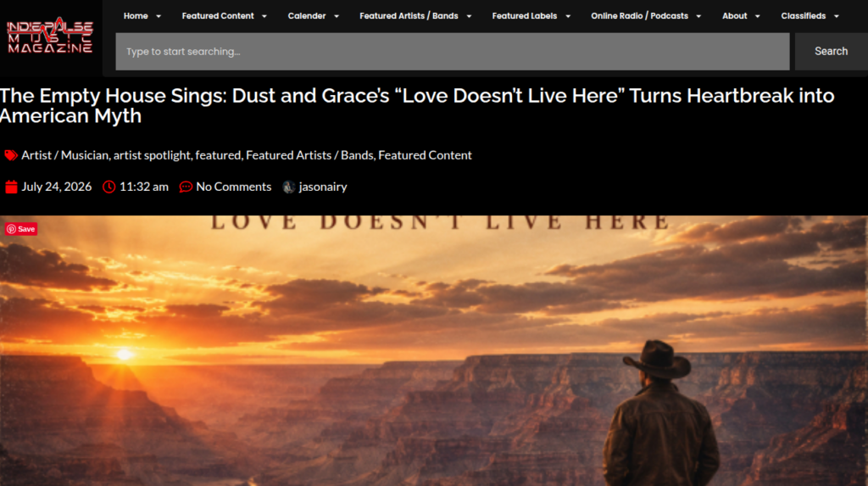Open the 'featured' category link
Image resolution: width=868 pixels, height=486 pixels.
tap(218, 155)
